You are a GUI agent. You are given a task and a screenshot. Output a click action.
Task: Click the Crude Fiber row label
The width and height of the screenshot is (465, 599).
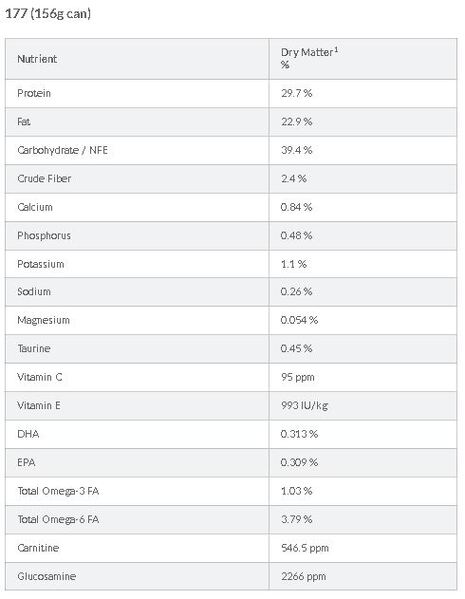coord(44,178)
